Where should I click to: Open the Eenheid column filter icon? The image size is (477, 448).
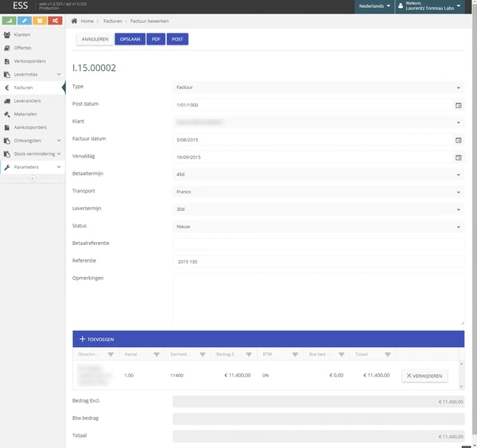203,355
